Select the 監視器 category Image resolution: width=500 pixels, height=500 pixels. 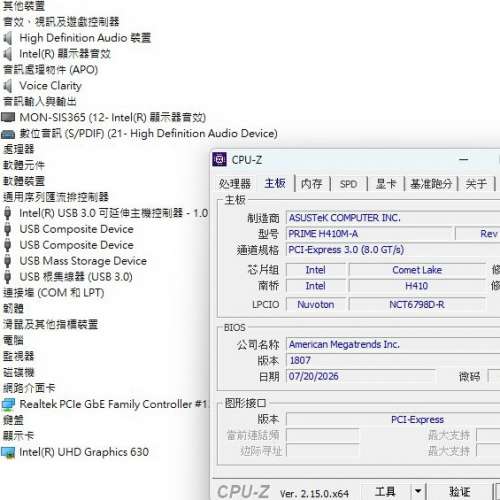(x=18, y=356)
